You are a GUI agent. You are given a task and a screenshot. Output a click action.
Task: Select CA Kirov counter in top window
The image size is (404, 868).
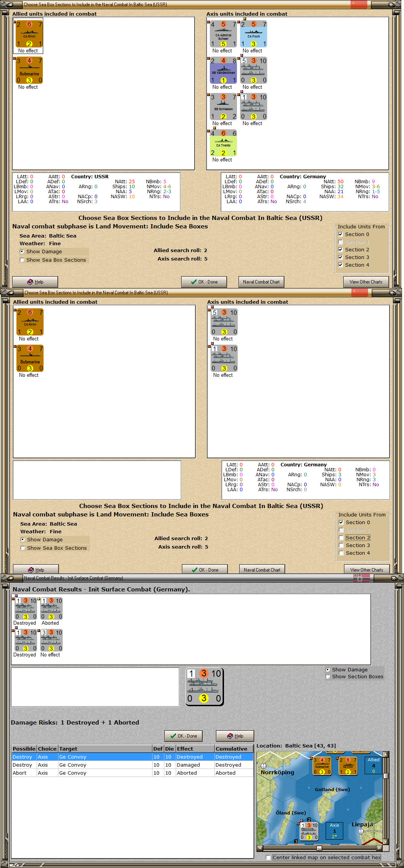(29, 34)
